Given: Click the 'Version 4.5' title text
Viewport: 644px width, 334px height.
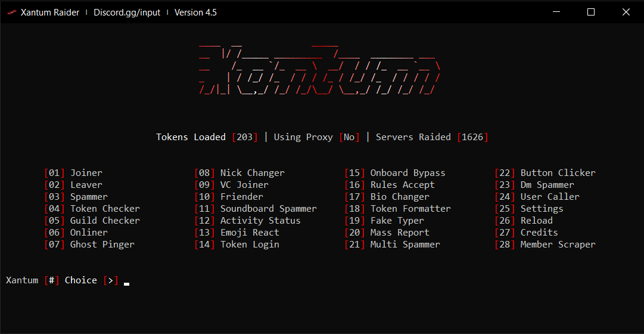Looking at the screenshot, I should coord(195,13).
